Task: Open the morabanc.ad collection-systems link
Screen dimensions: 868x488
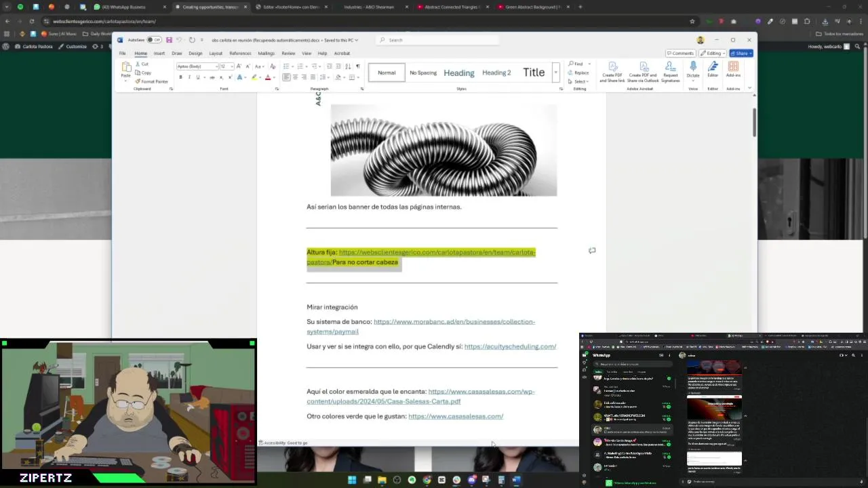Action: [420, 327]
